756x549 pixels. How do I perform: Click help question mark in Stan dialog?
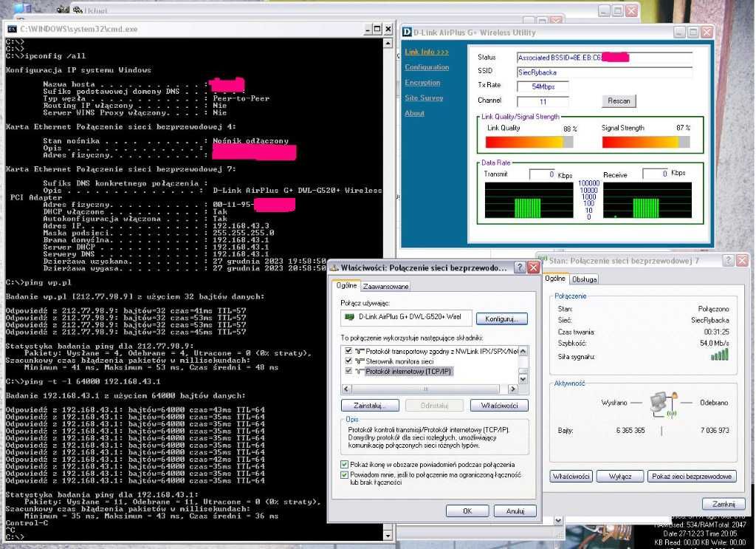coord(729,261)
